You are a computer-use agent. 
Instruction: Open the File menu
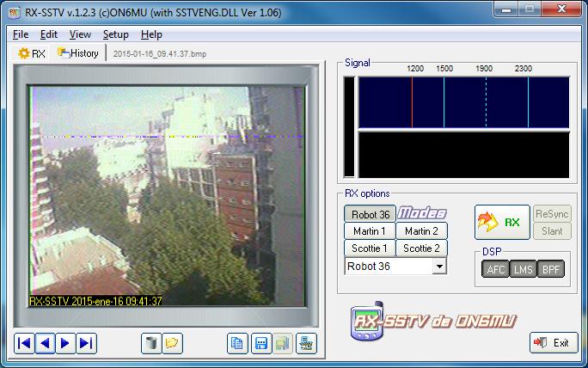pyautogui.click(x=21, y=34)
